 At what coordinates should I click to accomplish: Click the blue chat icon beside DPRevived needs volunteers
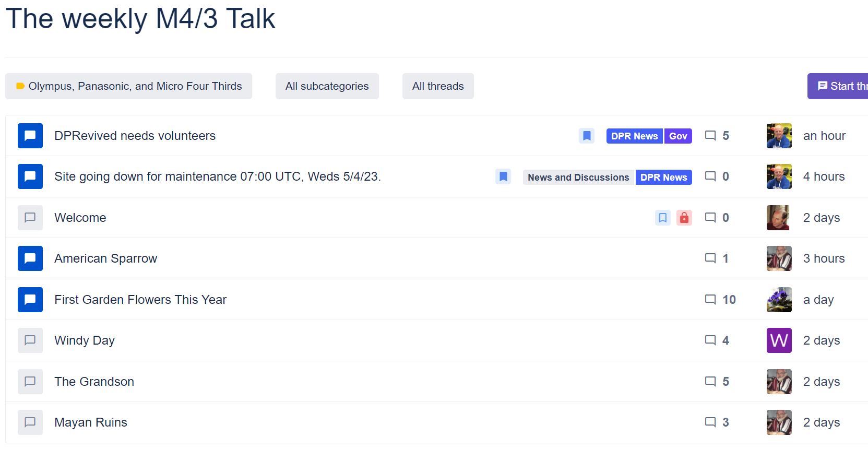[30, 136]
